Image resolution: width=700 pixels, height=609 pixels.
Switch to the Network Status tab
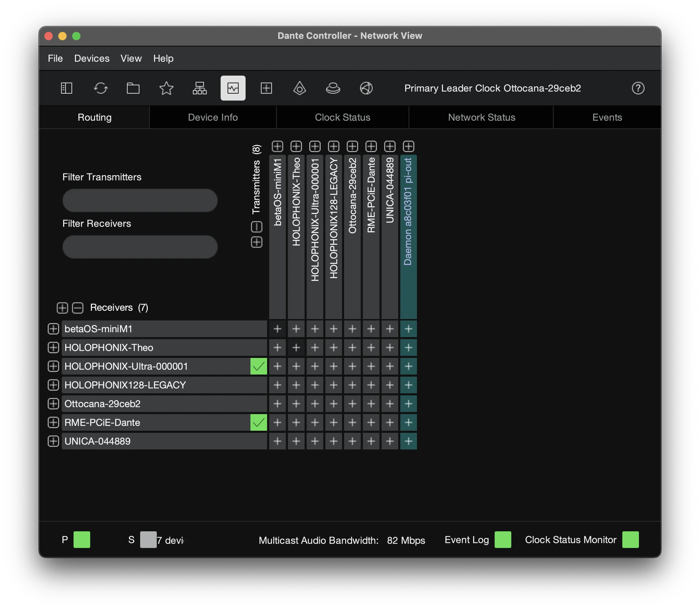click(x=481, y=117)
